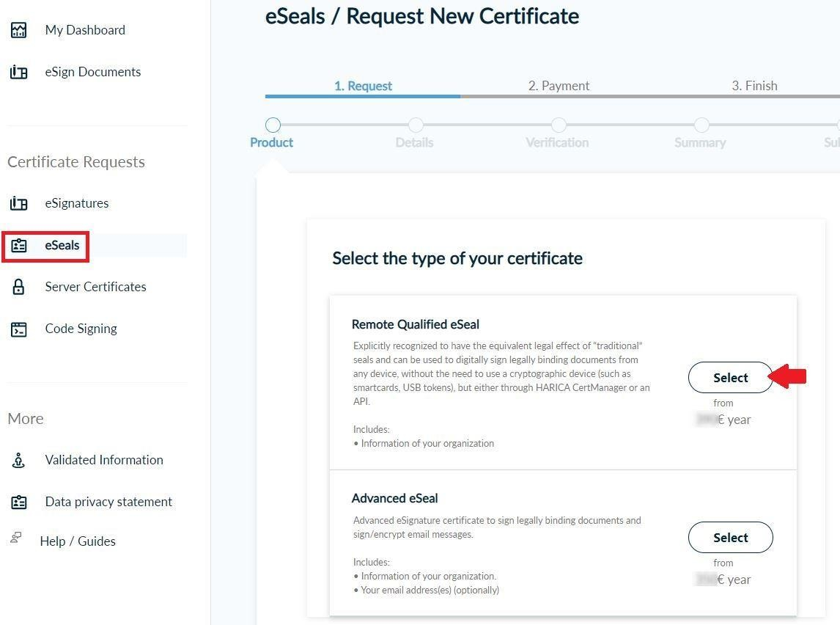
Task: Click the 1. Request tab
Action: tap(363, 85)
